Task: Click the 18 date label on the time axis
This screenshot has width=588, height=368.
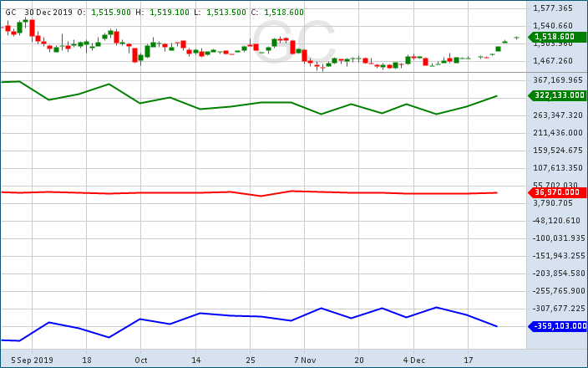Action: point(87,360)
